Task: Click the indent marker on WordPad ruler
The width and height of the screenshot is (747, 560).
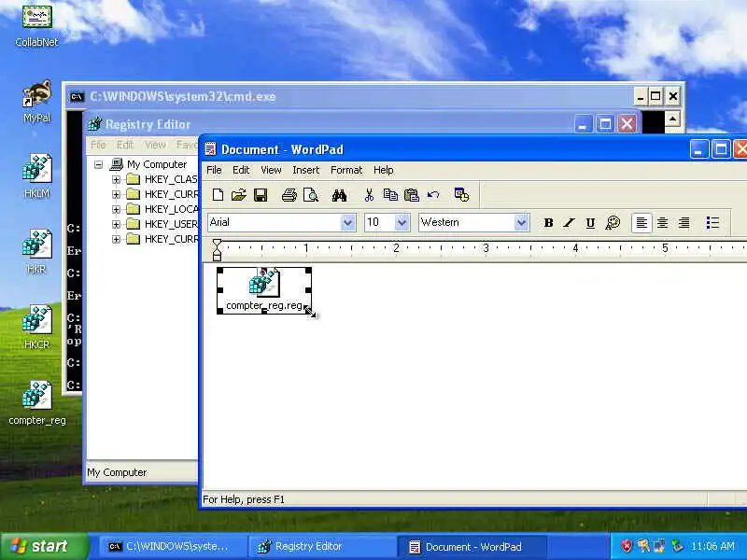Action: (217, 249)
